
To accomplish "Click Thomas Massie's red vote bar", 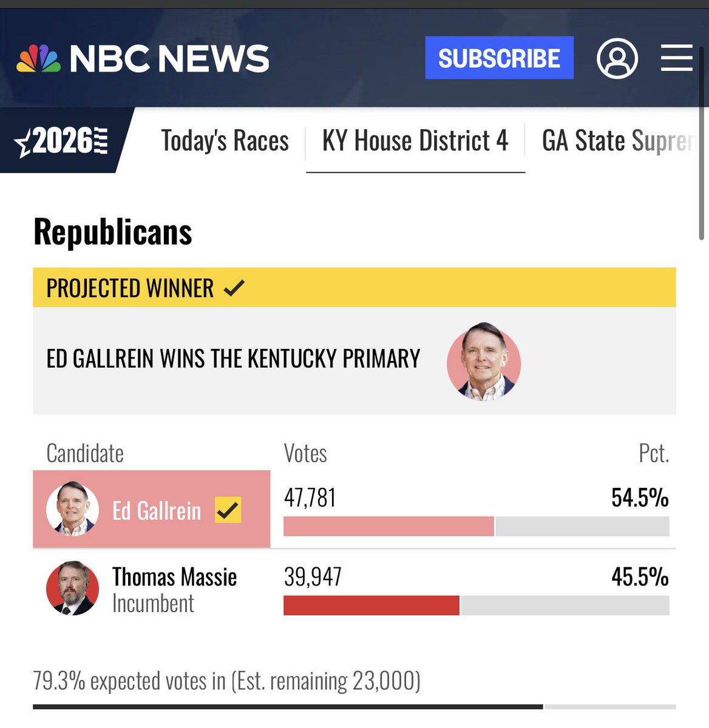I will click(371, 605).
